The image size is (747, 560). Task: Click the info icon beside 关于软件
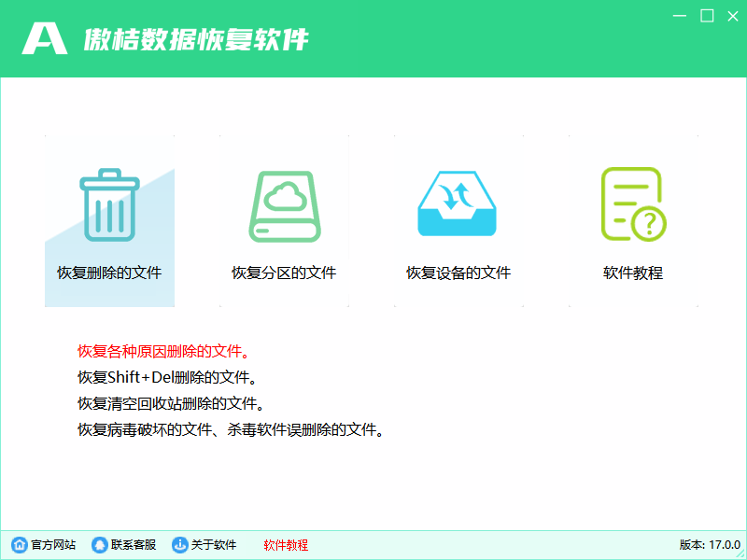177,544
